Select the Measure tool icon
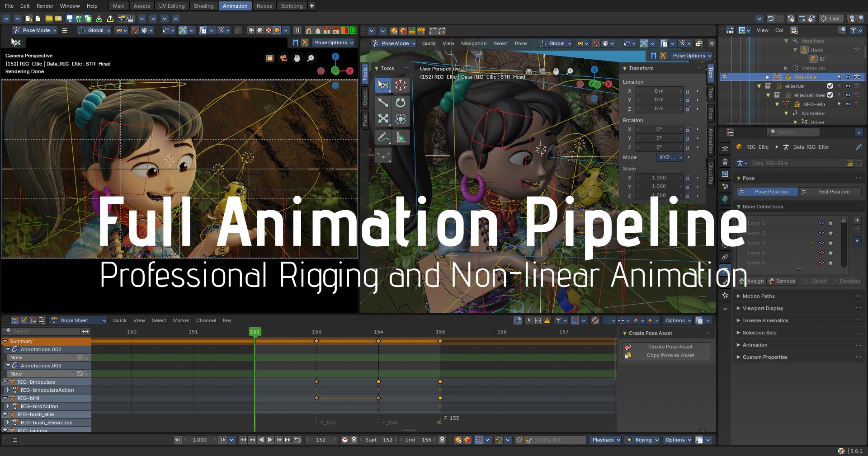The height and width of the screenshot is (456, 868). point(400,137)
